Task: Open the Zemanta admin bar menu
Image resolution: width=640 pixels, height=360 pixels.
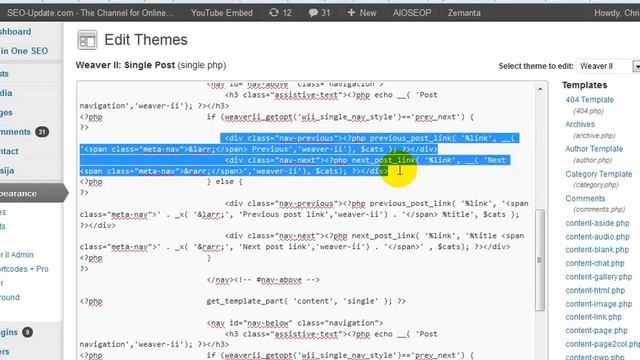Action: pyautogui.click(x=464, y=13)
